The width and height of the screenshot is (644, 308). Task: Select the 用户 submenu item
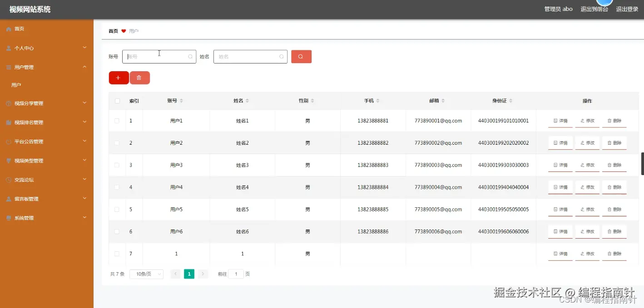[47, 85]
